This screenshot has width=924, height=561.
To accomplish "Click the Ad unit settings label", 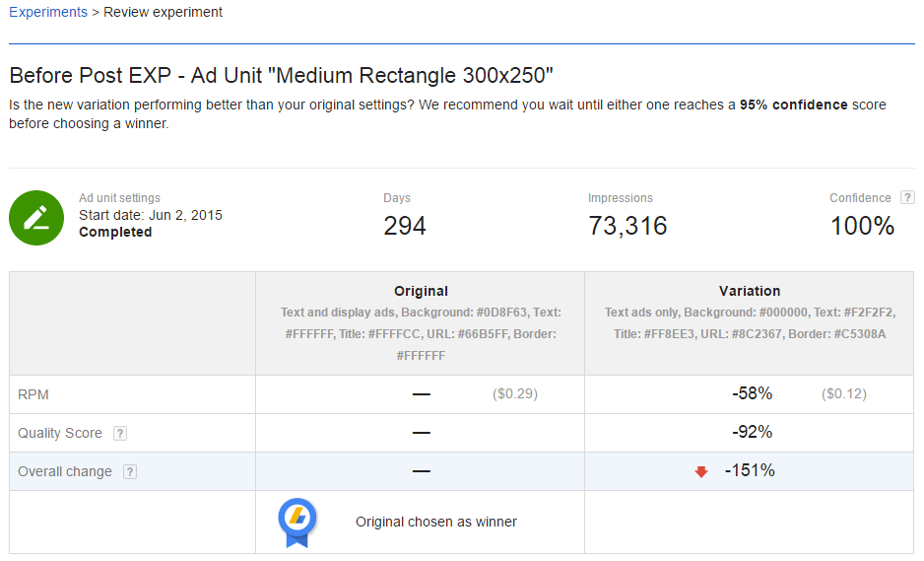I will pos(119,198).
